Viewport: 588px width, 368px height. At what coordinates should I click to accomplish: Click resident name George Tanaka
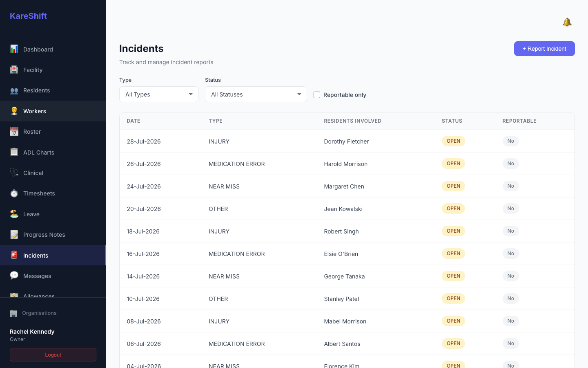344,276
